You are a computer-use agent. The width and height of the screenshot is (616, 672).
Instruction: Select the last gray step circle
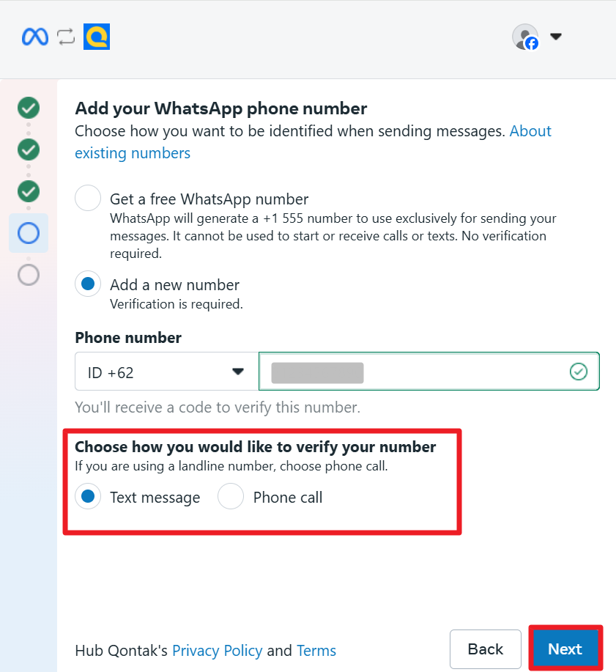(x=29, y=275)
